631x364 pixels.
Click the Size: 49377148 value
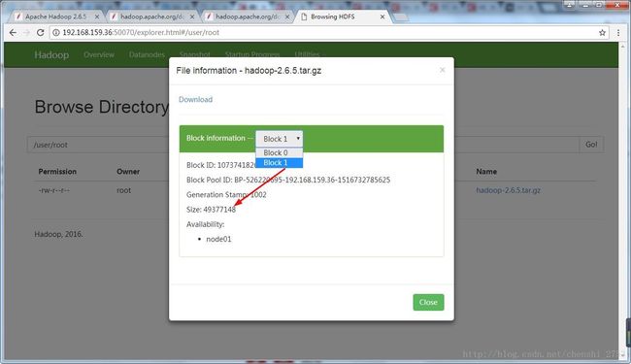point(212,210)
